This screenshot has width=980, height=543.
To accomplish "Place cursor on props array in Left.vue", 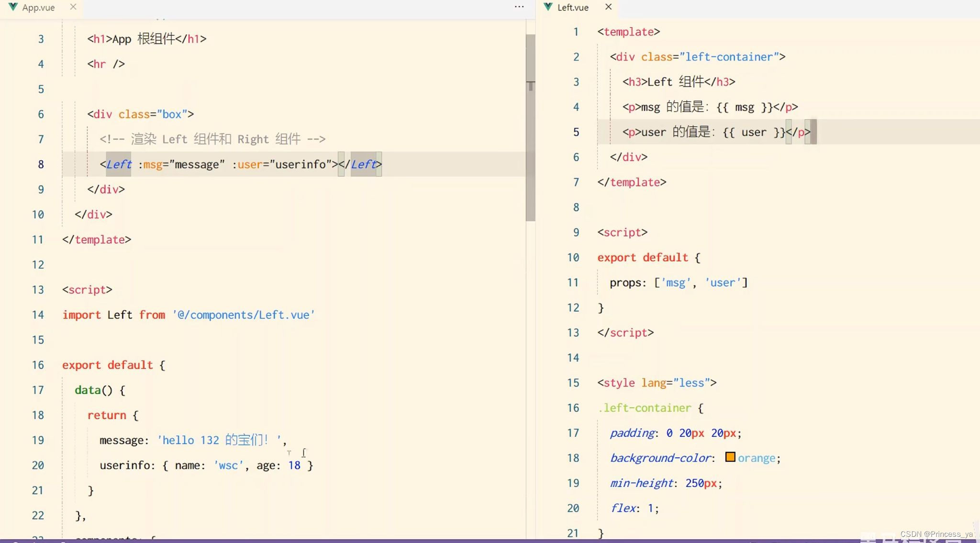I will coord(701,283).
